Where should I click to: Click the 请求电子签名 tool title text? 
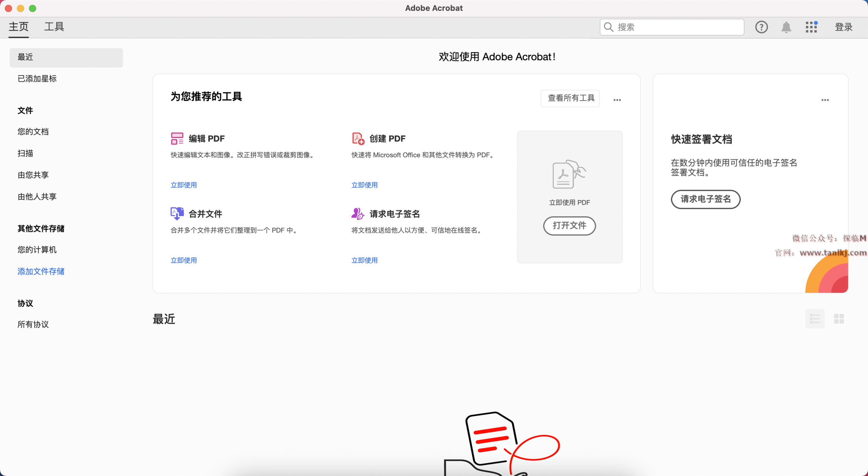(395, 214)
